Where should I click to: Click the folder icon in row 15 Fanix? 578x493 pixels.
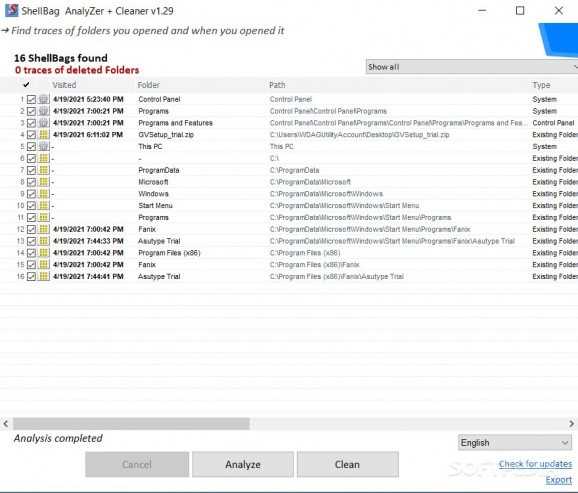pyautogui.click(x=44, y=264)
